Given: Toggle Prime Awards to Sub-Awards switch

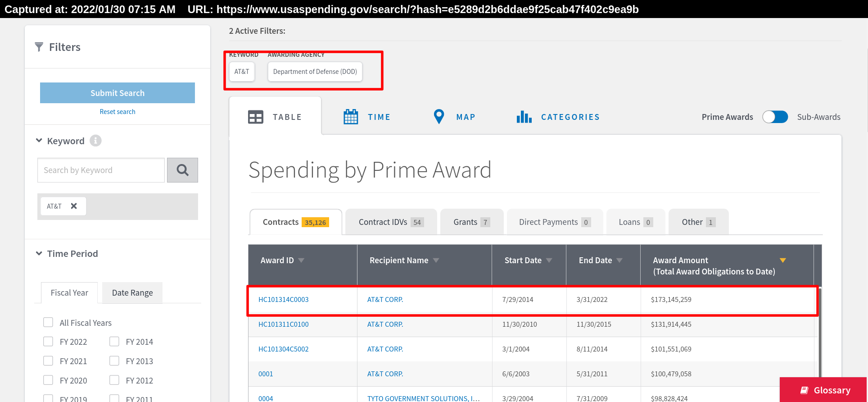Looking at the screenshot, I should click(x=775, y=117).
